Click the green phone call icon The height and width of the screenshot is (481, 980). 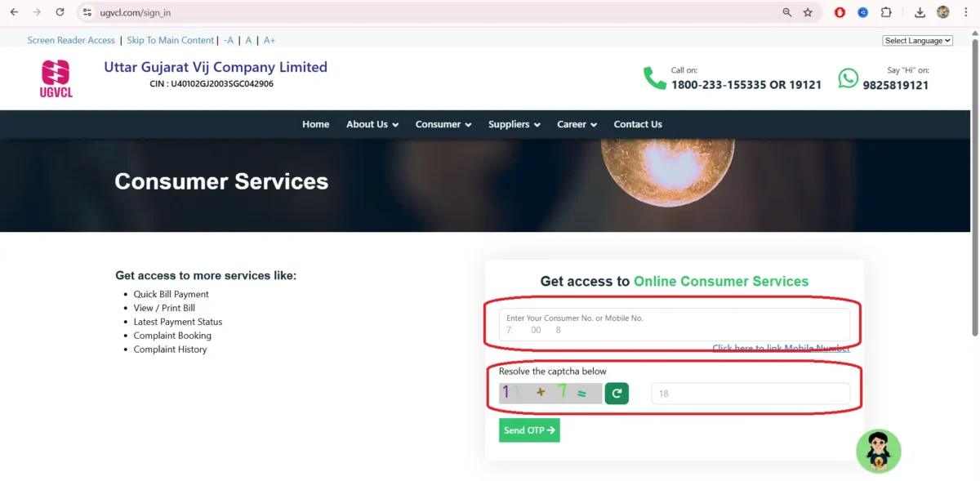click(x=653, y=78)
